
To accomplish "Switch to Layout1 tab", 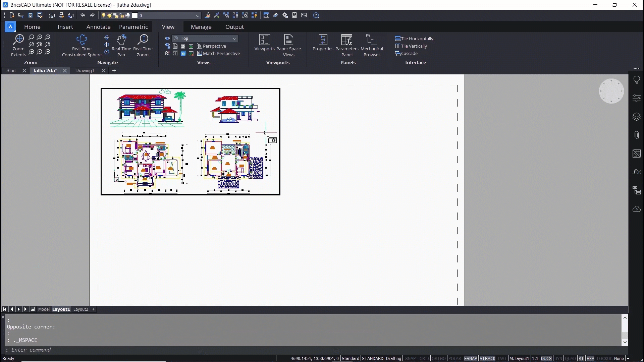I will pos(61,309).
